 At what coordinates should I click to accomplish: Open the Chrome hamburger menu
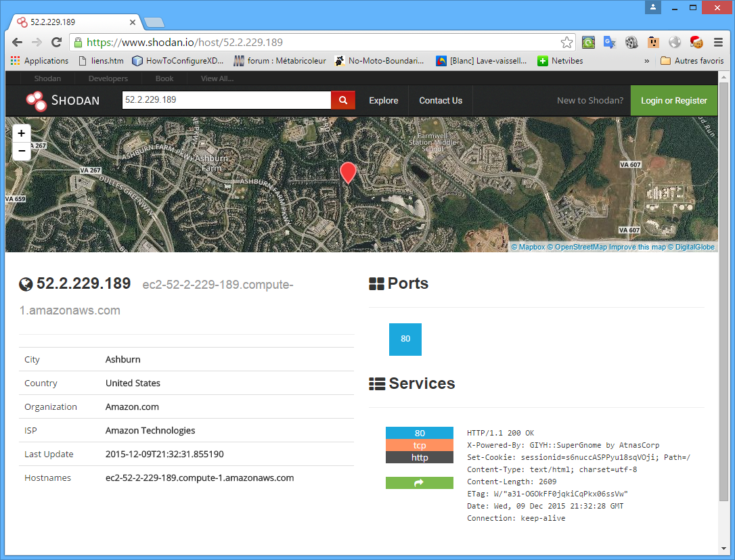(718, 43)
